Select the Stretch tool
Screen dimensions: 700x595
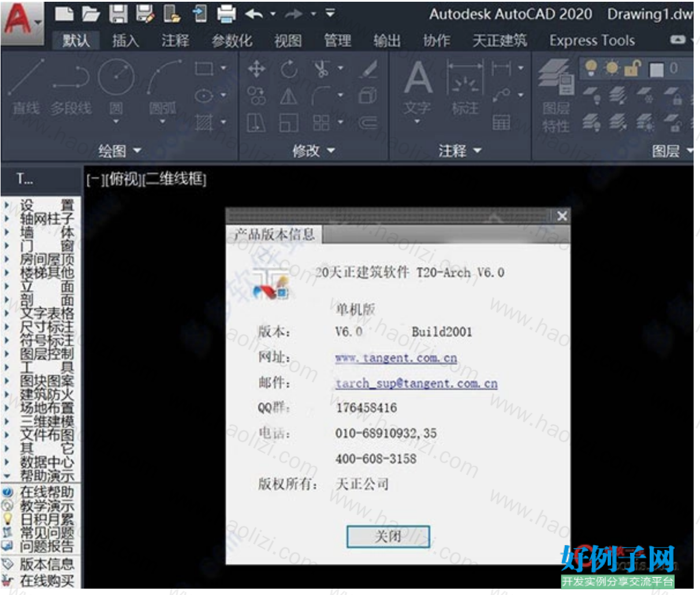(256, 122)
